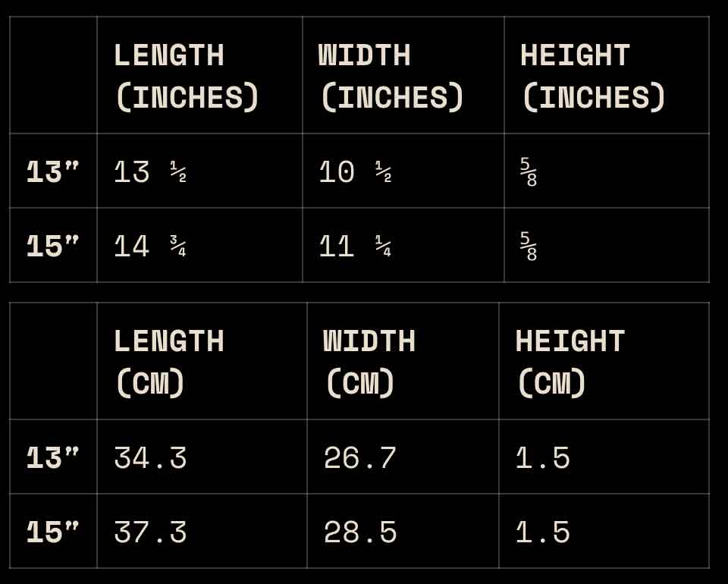Select the 34.3 length cell

click(150, 458)
